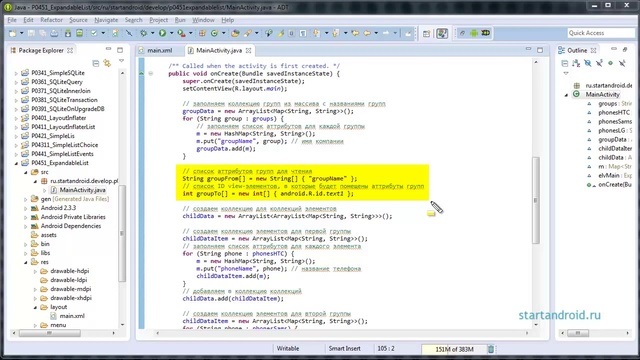Click the override marker beside onCreate

(x=141, y=73)
